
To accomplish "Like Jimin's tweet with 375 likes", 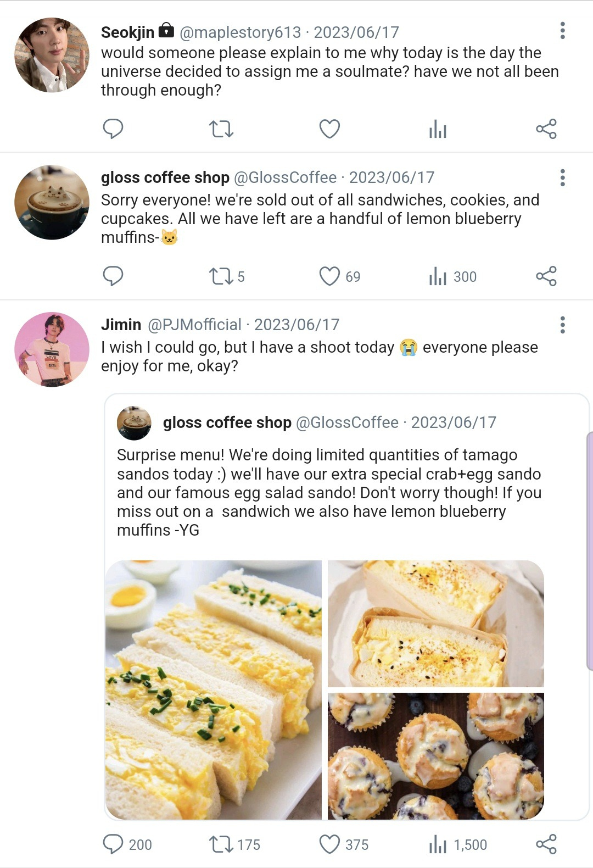I will pyautogui.click(x=329, y=844).
